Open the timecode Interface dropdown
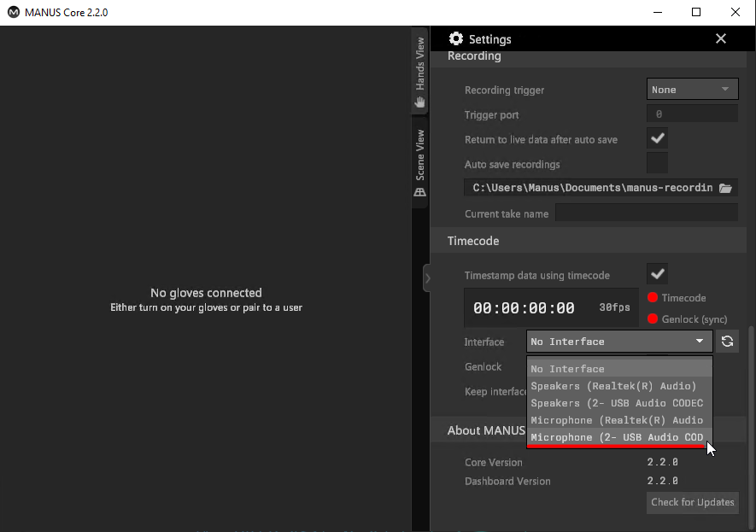The image size is (756, 532). pos(618,341)
